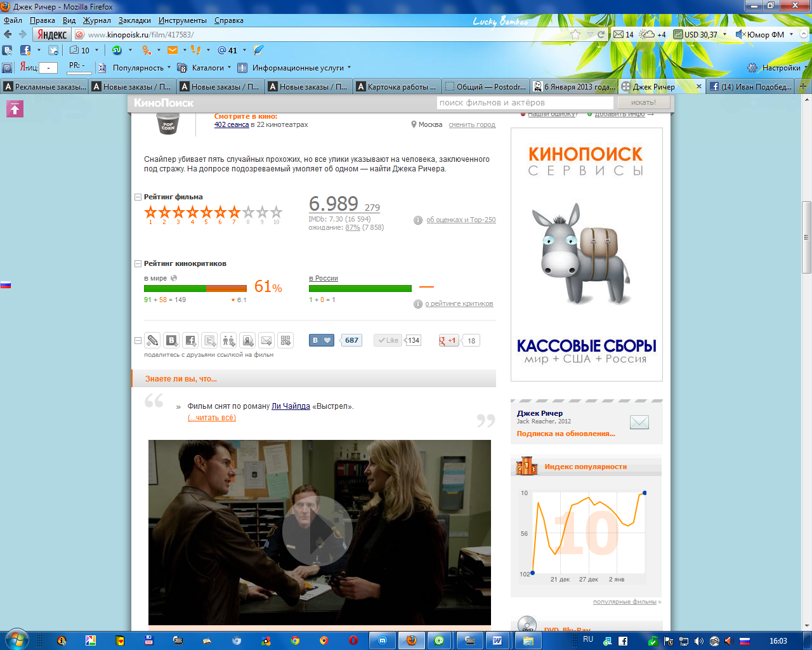This screenshot has height=650, width=812.
Task: Open QR code share icon
Action: coord(285,340)
